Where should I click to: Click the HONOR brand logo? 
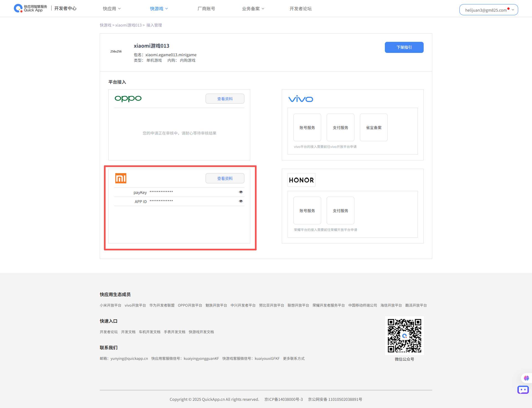301,180
